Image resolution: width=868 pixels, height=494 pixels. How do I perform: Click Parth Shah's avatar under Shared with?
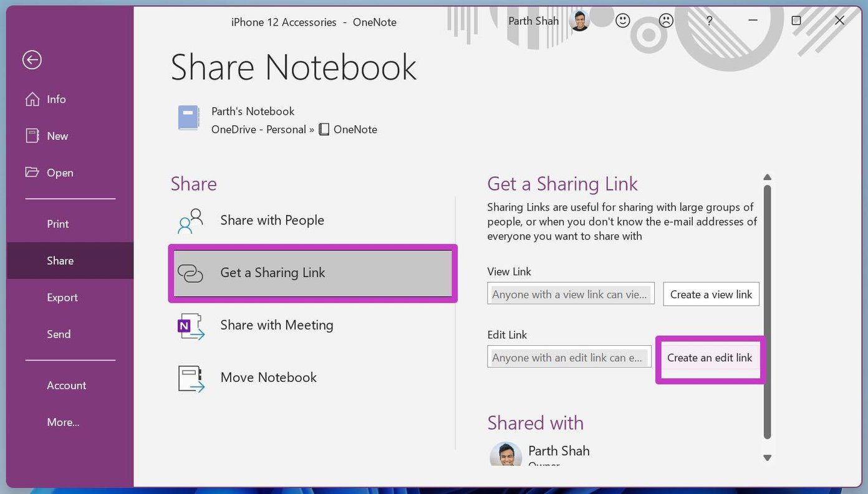506,455
